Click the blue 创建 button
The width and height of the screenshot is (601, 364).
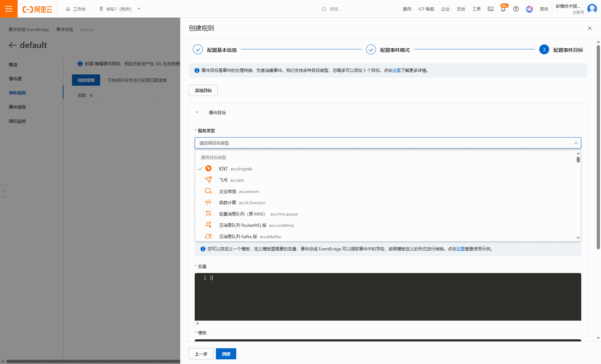[x=226, y=354]
